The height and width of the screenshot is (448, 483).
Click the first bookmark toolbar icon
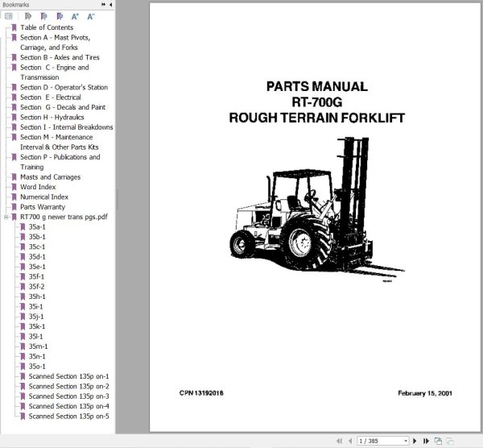pos(28,16)
